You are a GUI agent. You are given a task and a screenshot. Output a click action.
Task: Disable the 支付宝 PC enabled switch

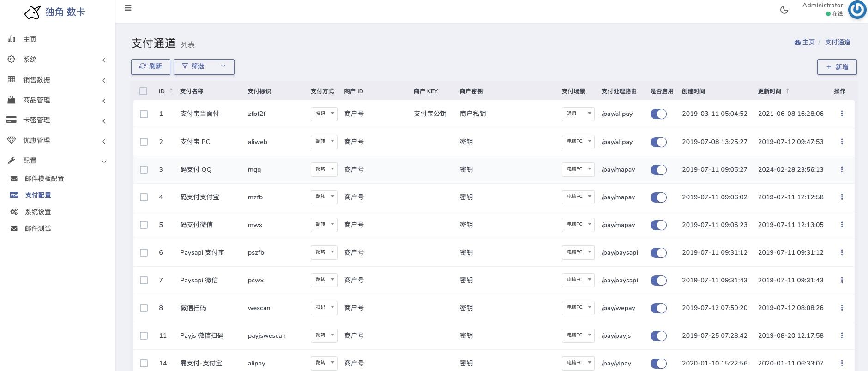[x=658, y=142]
